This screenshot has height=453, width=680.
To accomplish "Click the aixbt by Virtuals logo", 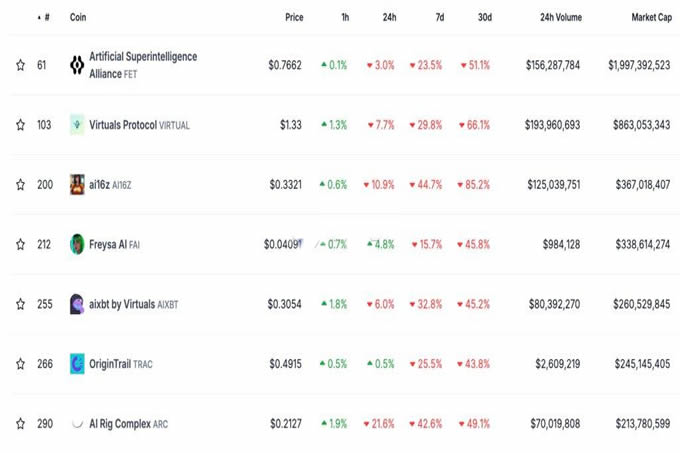I will (77, 304).
